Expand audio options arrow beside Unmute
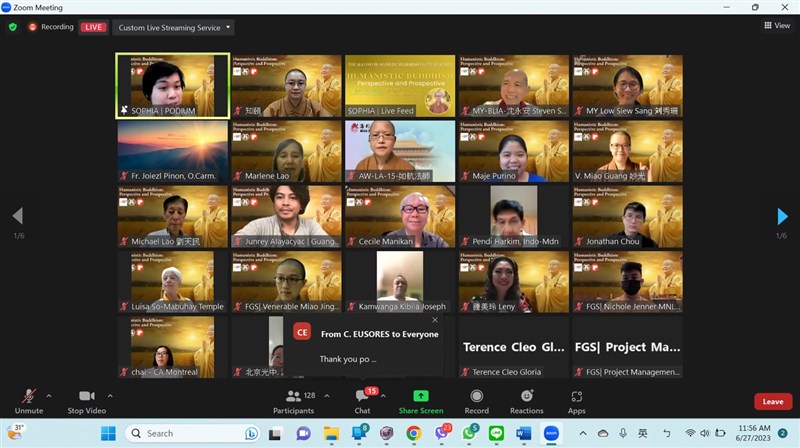The height and width of the screenshot is (448, 800). click(48, 396)
